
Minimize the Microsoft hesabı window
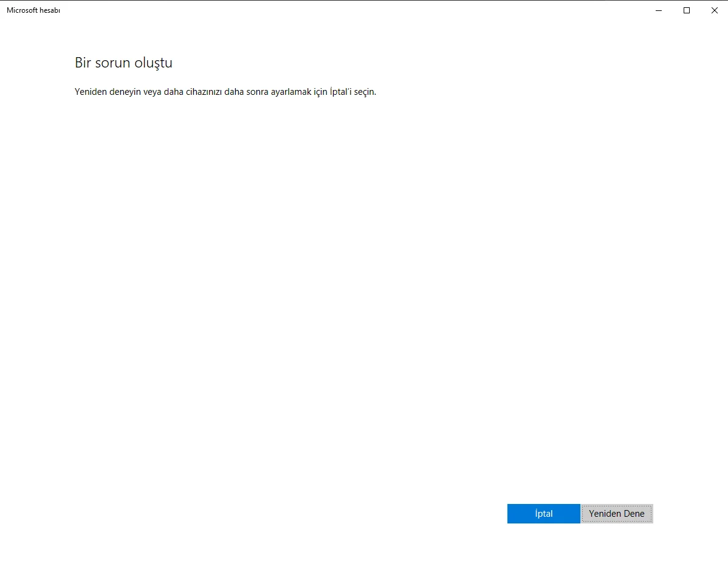(x=658, y=10)
